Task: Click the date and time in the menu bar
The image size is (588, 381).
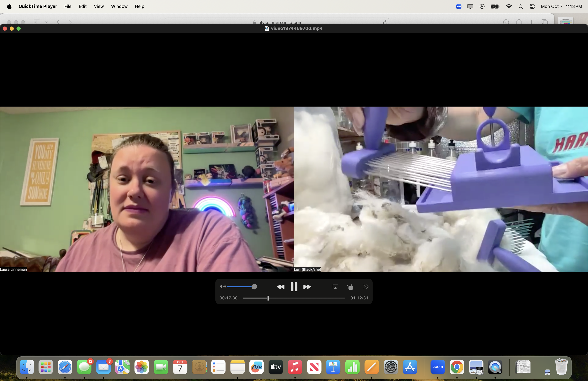Action: (x=561, y=6)
